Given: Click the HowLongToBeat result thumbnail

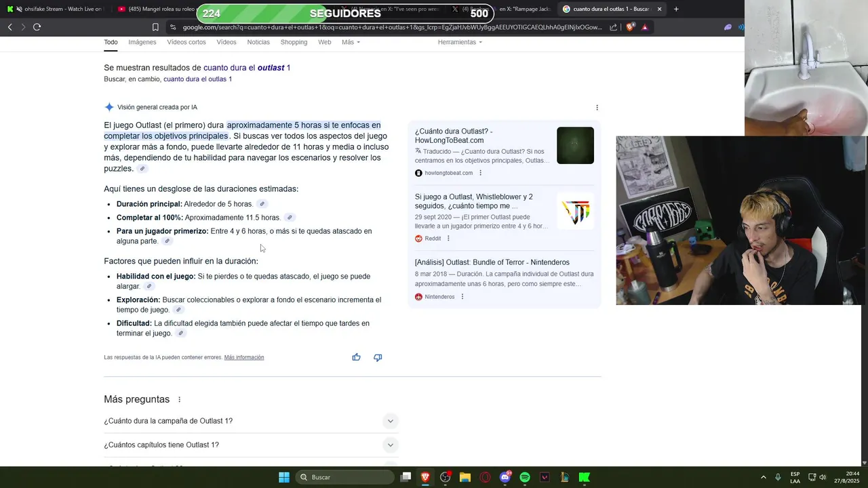Looking at the screenshot, I should coord(575,145).
